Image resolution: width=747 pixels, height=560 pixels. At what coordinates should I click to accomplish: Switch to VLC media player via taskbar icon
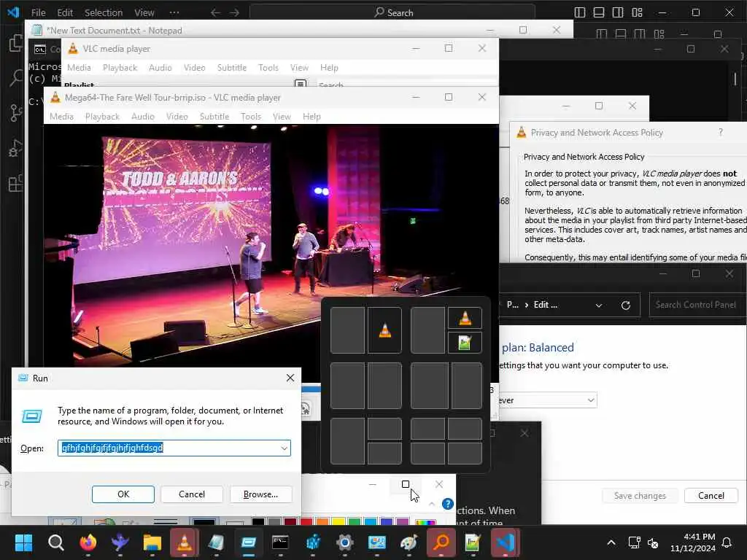pyautogui.click(x=185, y=542)
